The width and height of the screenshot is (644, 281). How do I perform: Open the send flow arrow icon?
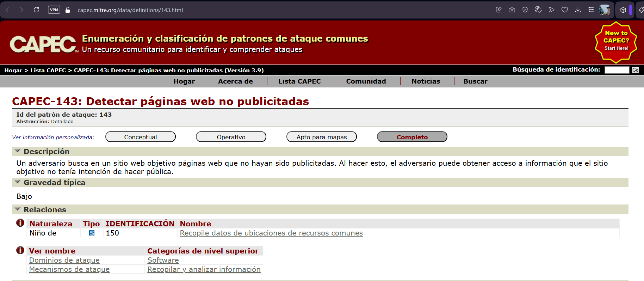pyautogui.click(x=551, y=10)
